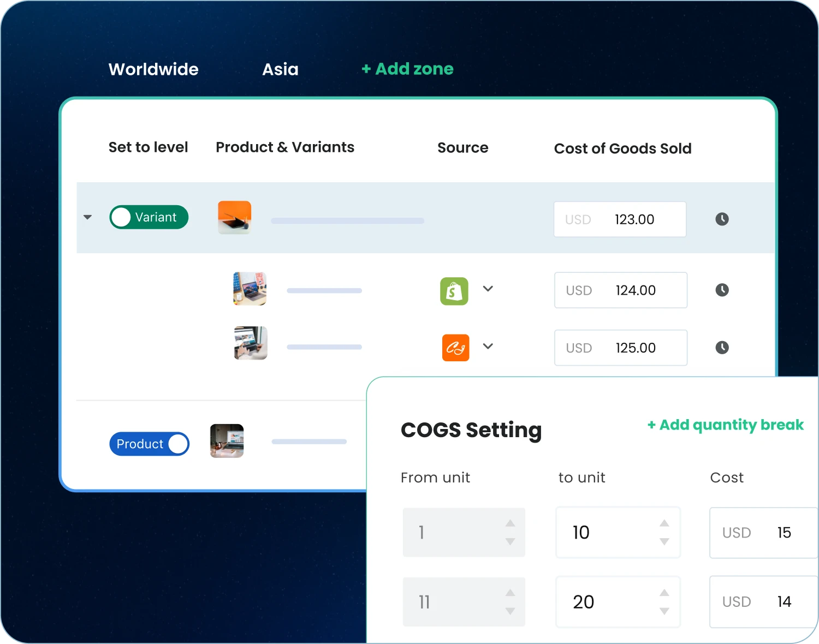Decrease the to unit value of 20

click(x=664, y=611)
